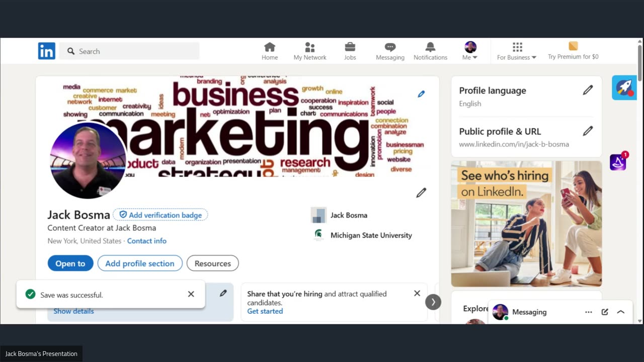Open the Notifications bell
The width and height of the screenshot is (644, 362).
430,51
